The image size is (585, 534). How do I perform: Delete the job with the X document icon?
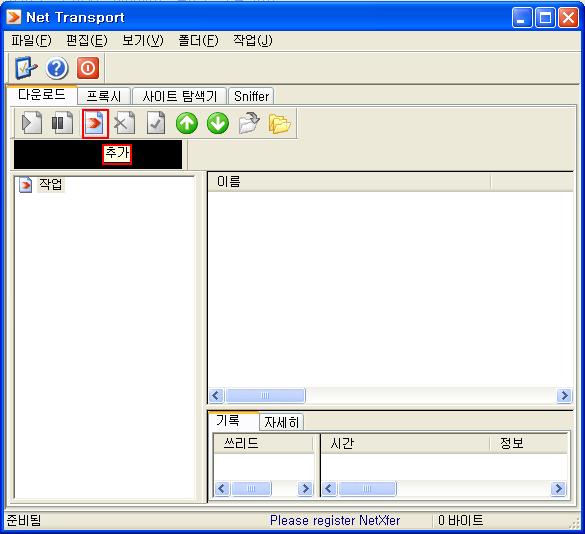click(124, 123)
